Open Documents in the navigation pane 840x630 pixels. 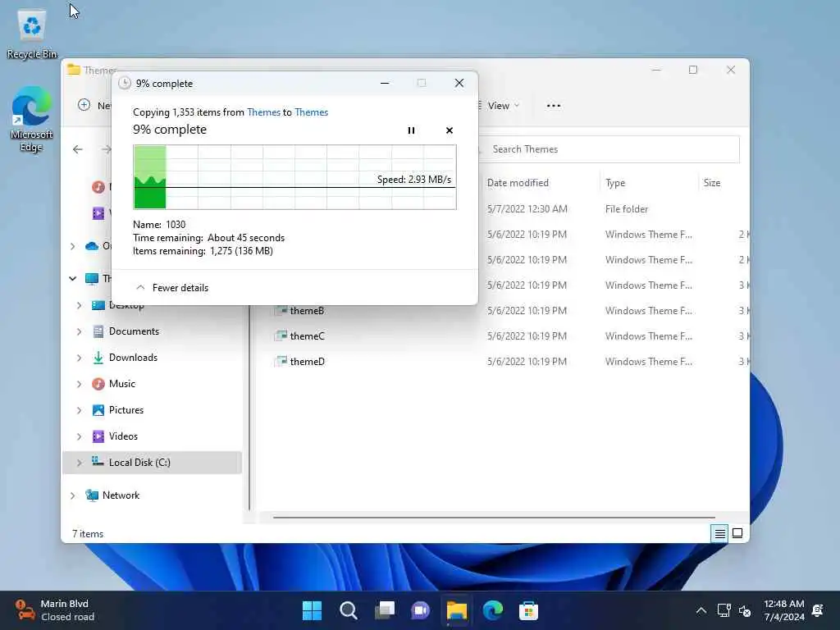pos(134,331)
